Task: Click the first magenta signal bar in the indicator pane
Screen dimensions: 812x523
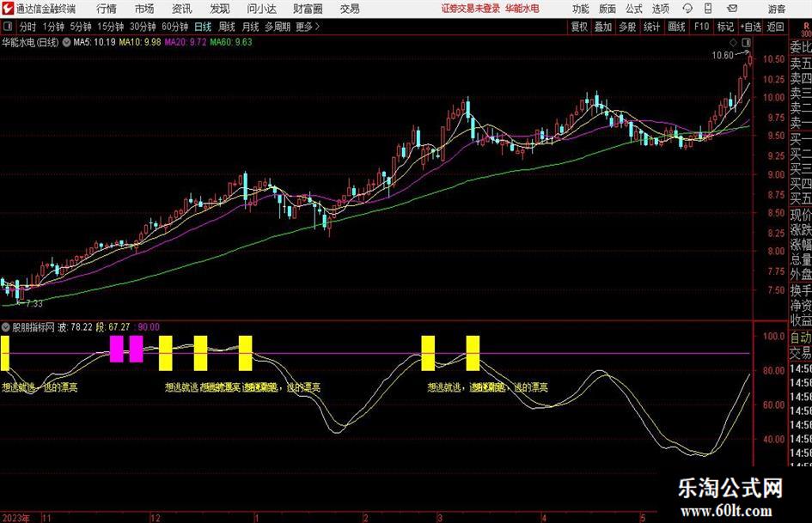Action: pyautogui.click(x=117, y=349)
